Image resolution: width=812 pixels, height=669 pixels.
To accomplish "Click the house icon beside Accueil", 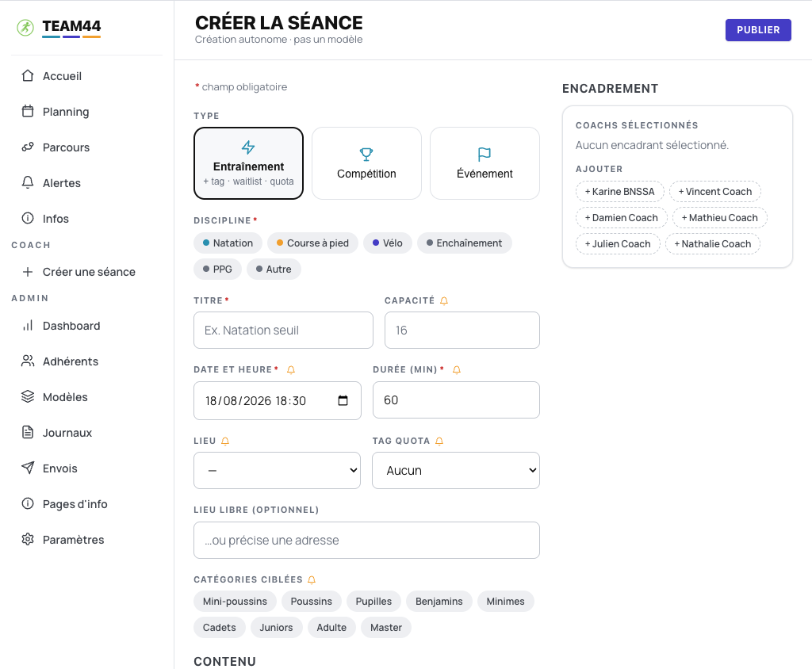I will [x=28, y=75].
